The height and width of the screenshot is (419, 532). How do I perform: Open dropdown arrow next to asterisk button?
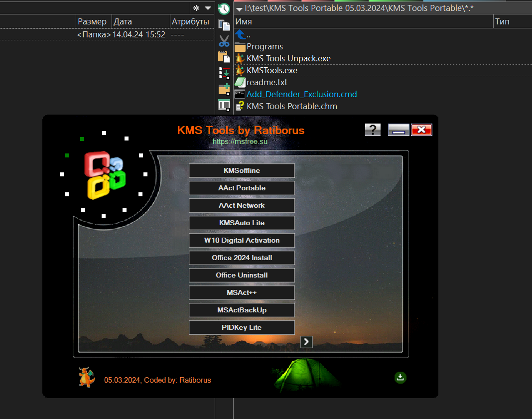click(x=208, y=8)
